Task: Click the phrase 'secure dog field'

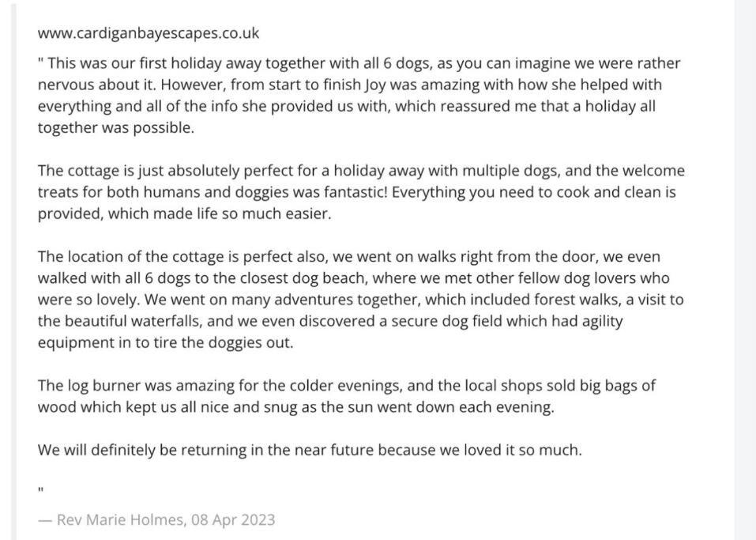Action: tap(446, 321)
